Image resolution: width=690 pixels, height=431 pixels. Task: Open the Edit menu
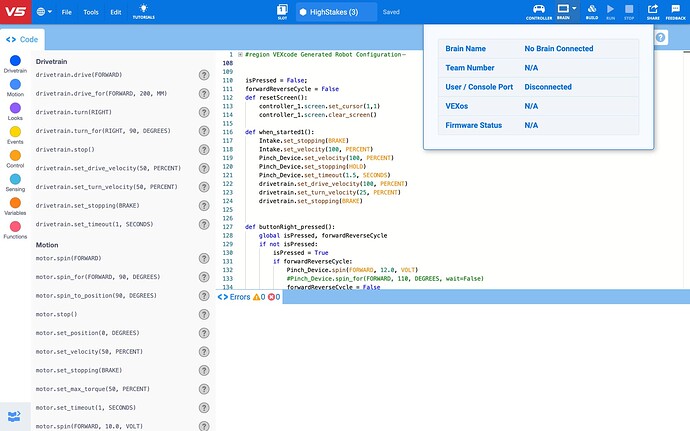(116, 12)
